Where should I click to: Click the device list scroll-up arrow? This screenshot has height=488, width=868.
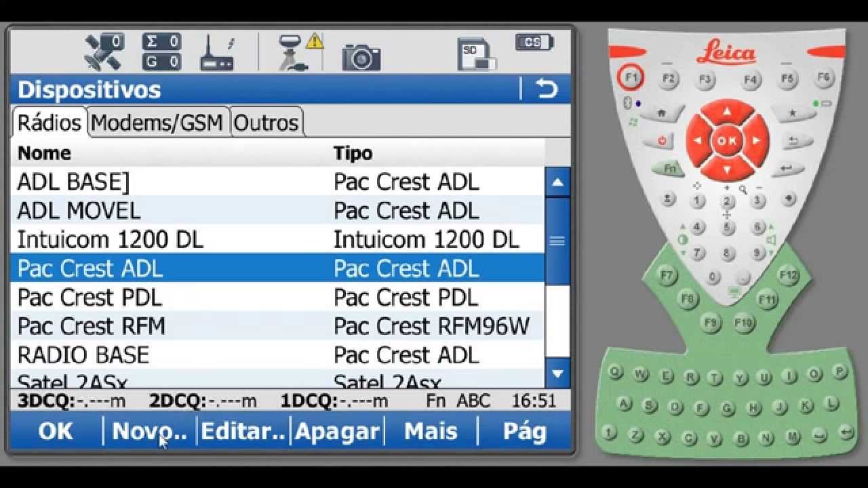(x=557, y=182)
